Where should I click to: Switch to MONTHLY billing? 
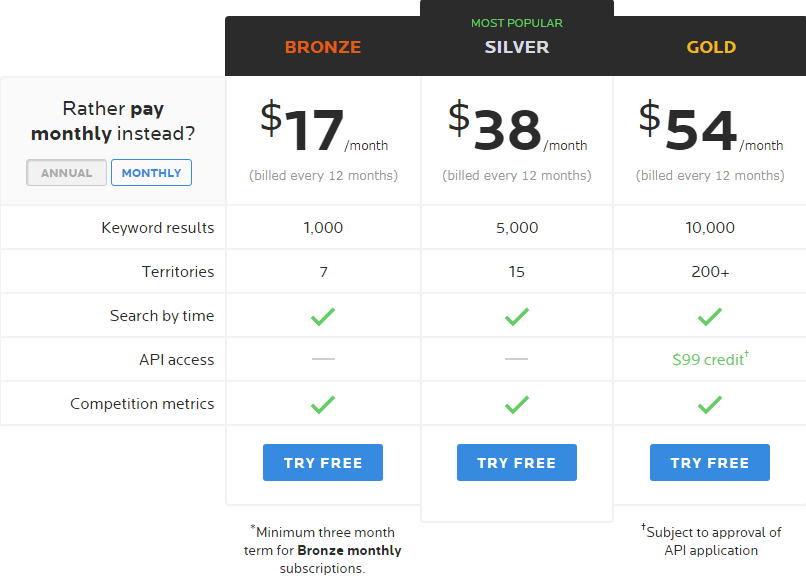151,173
